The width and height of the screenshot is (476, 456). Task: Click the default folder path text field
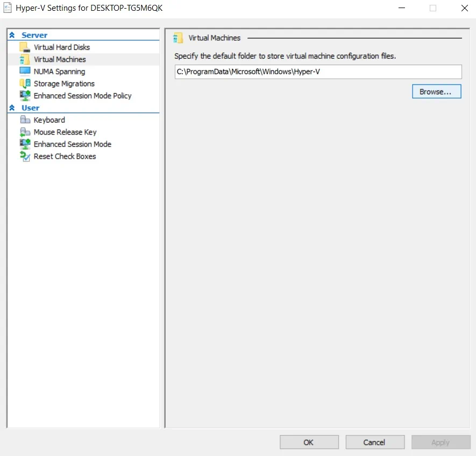coord(318,72)
